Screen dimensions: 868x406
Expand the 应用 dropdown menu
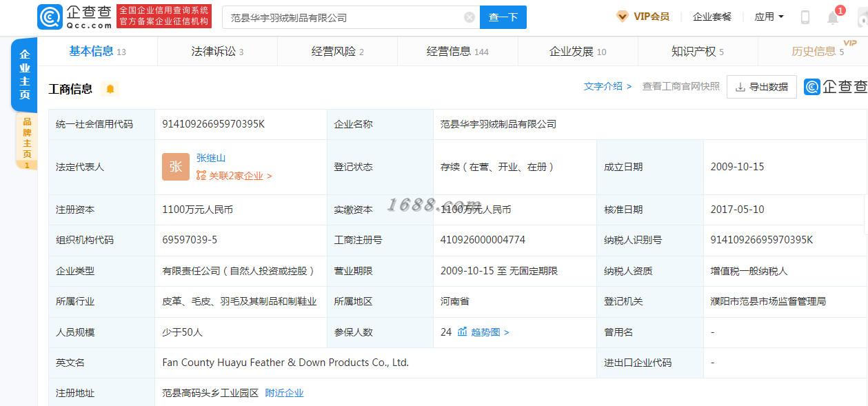click(769, 17)
